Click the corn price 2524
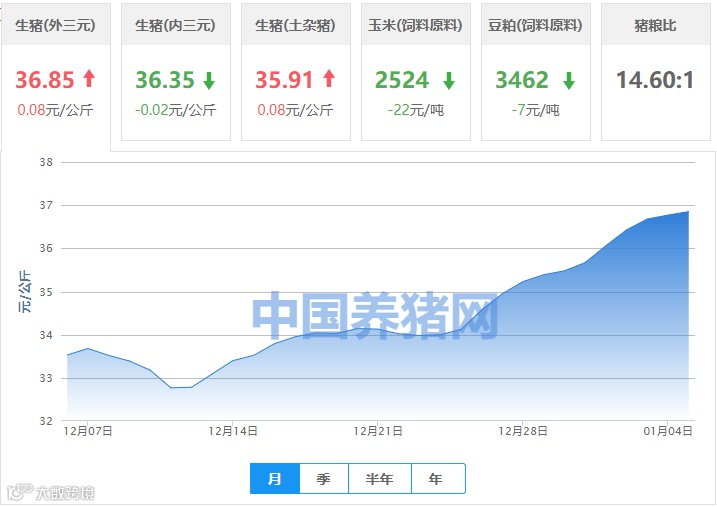Image resolution: width=717 pixels, height=507 pixels. (x=402, y=80)
